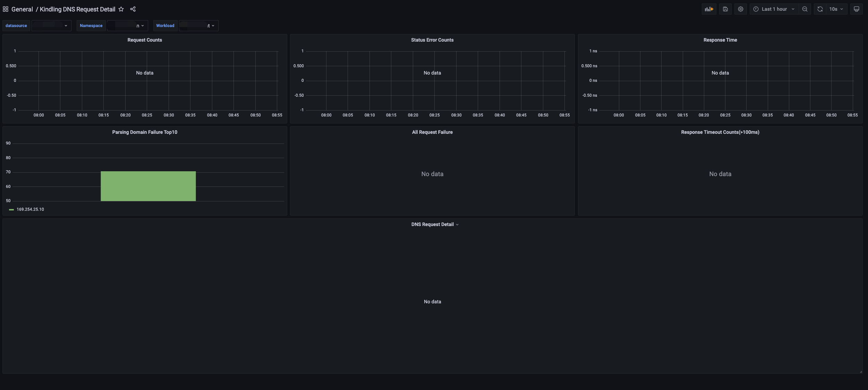Open the share dashboard icon
This screenshot has height=390, width=868.
pyautogui.click(x=133, y=9)
